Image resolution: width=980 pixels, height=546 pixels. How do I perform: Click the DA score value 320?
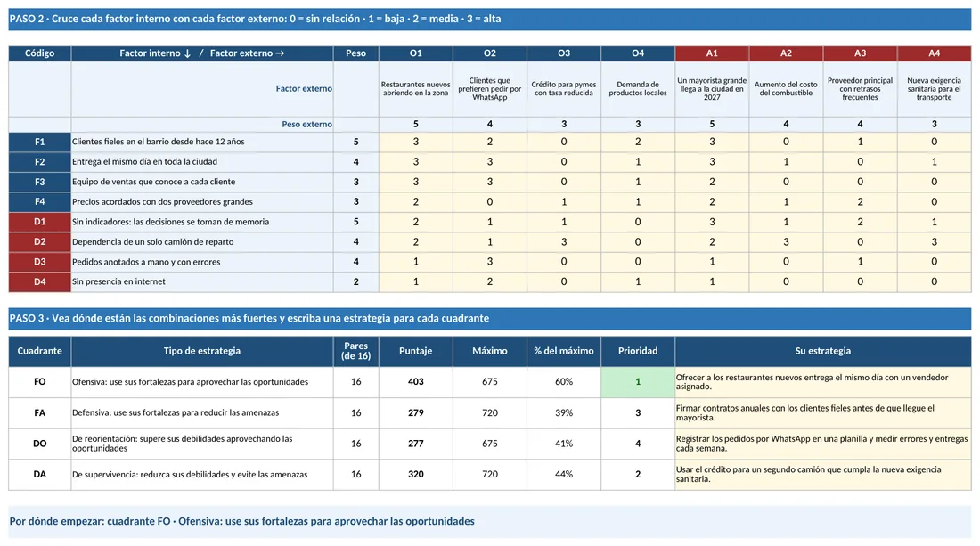pyautogui.click(x=416, y=474)
